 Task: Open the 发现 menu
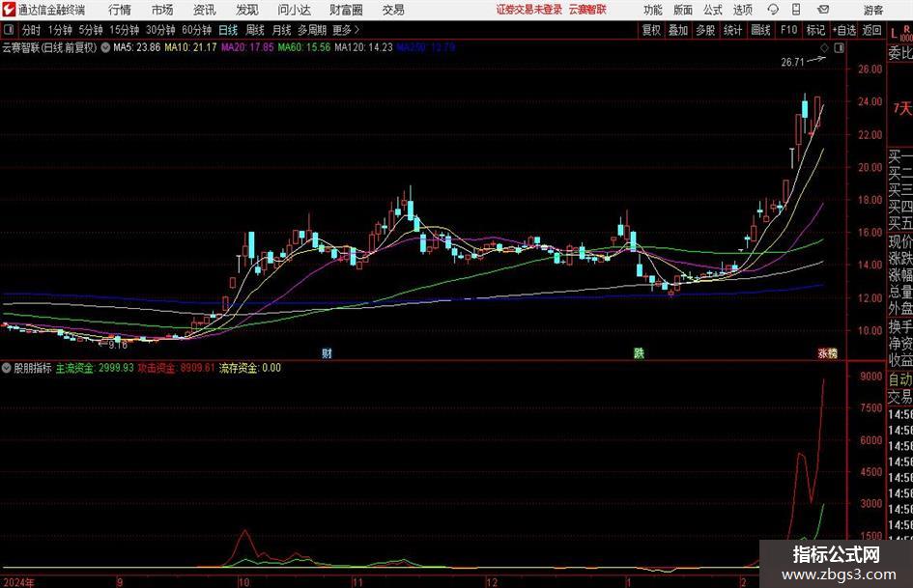pos(247,10)
